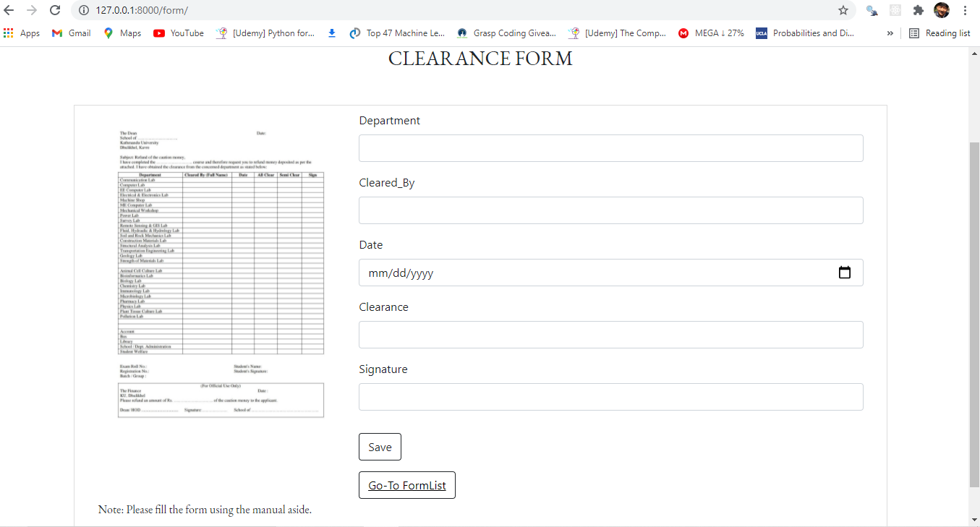Open the Reading list panel
The width and height of the screenshot is (980, 527).
point(939,33)
